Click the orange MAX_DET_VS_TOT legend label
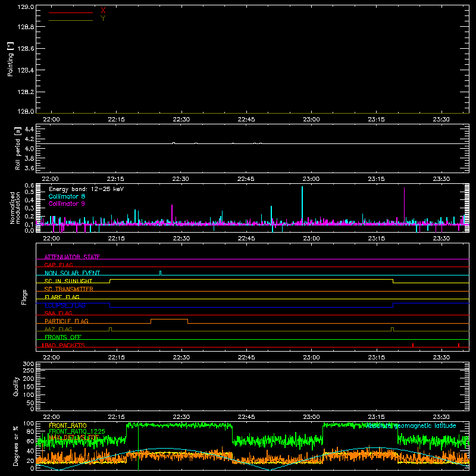The width and height of the screenshot is (476, 476). (74, 437)
